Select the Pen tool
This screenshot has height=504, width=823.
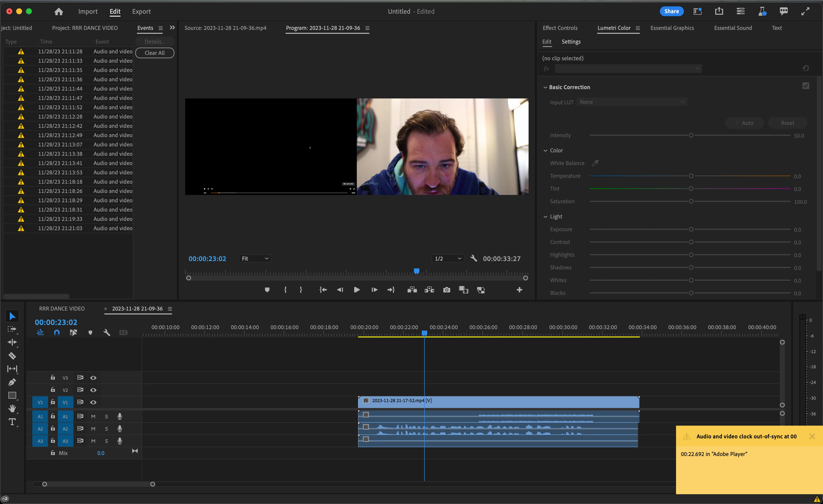coord(12,382)
